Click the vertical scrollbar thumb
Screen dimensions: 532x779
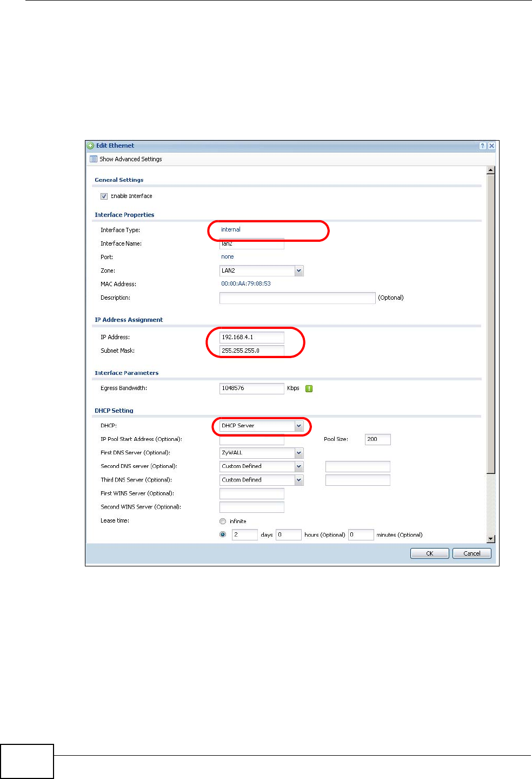(491, 324)
